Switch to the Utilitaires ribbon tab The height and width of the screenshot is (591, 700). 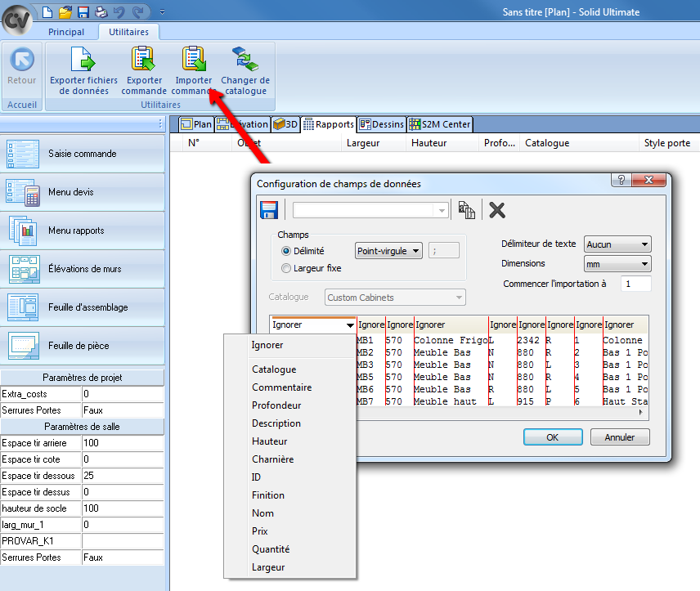point(128,32)
